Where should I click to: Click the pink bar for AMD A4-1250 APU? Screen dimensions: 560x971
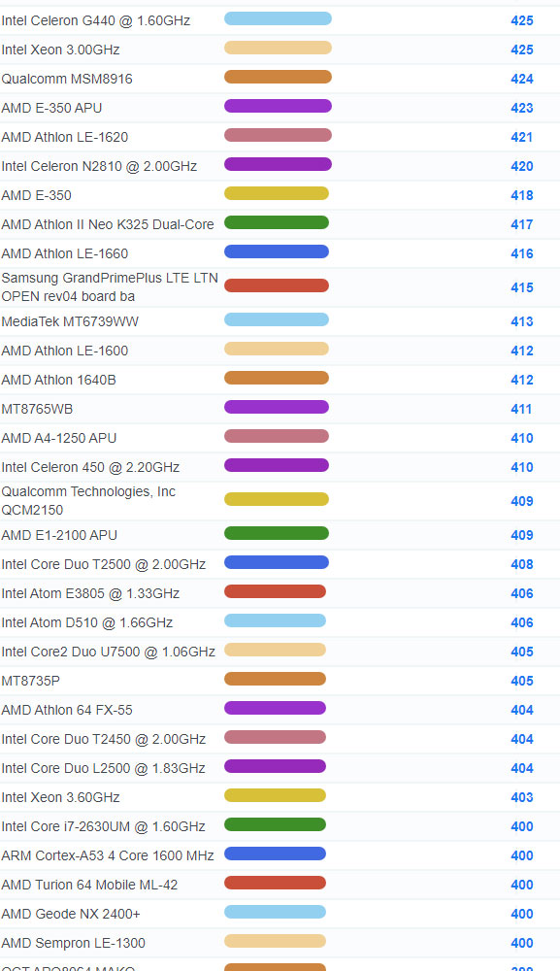click(277, 436)
